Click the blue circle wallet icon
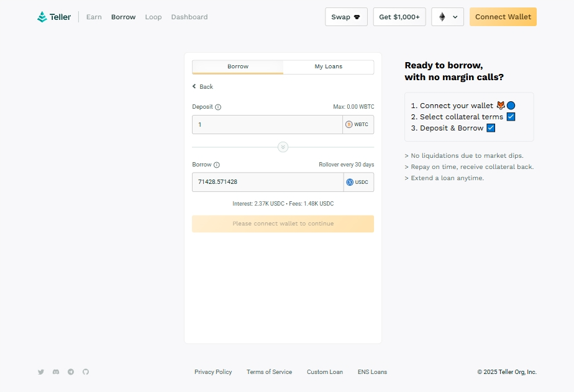The image size is (574, 392). [x=511, y=106]
